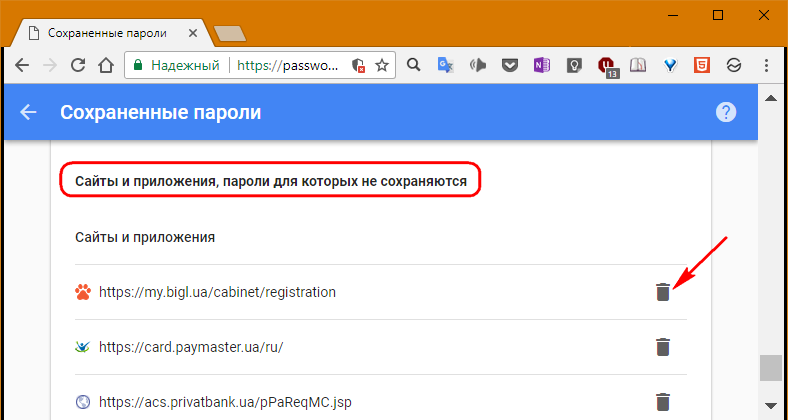The image size is (788, 420).
Task: Reload the page
Action: pyautogui.click(x=78, y=65)
